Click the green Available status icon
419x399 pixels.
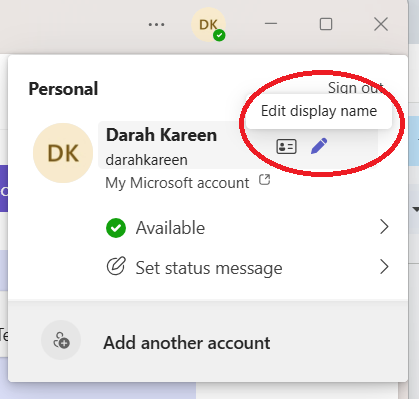point(116,228)
